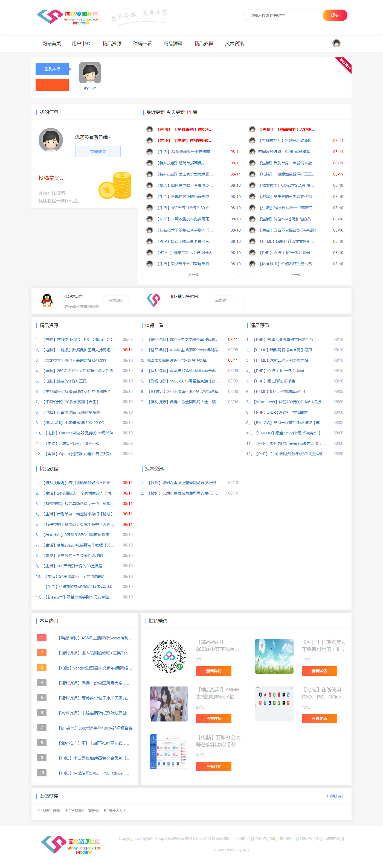Screen dimensions: 383x868
Task: Open the QR code thumbnail in 站长精选
Action: [169, 656]
